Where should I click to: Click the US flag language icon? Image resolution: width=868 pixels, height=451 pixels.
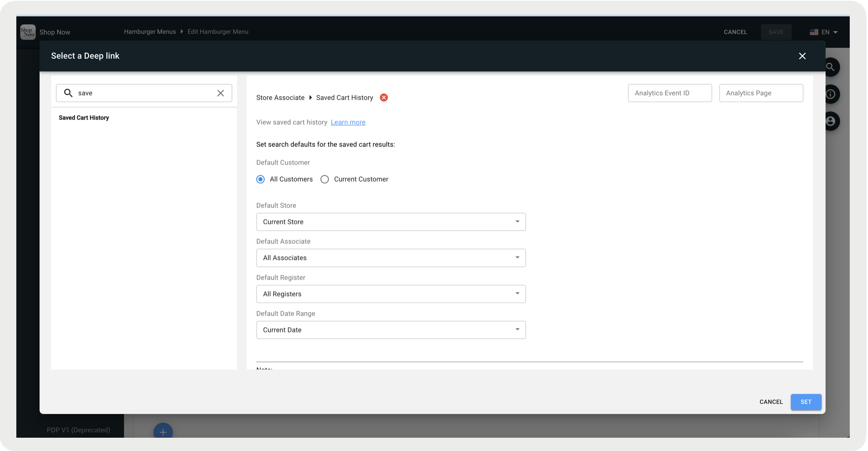814,32
